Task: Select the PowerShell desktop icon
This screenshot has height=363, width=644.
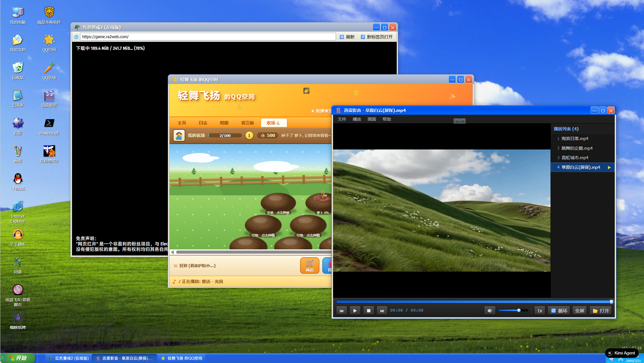Action: tap(49, 126)
